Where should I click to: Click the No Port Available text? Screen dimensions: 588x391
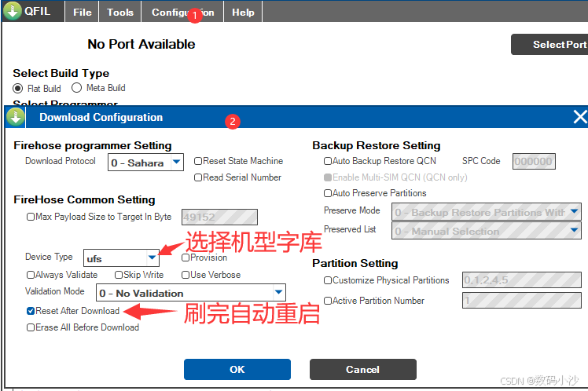(x=141, y=44)
